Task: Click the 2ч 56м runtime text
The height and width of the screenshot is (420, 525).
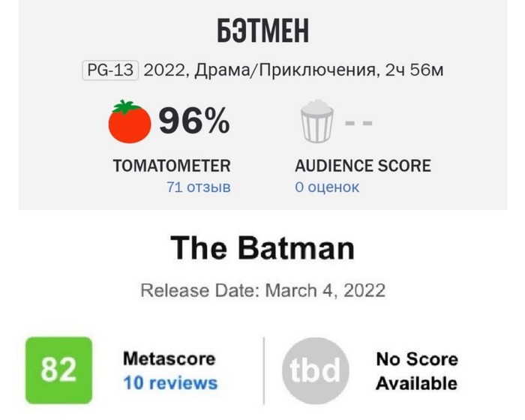Action: [x=414, y=70]
